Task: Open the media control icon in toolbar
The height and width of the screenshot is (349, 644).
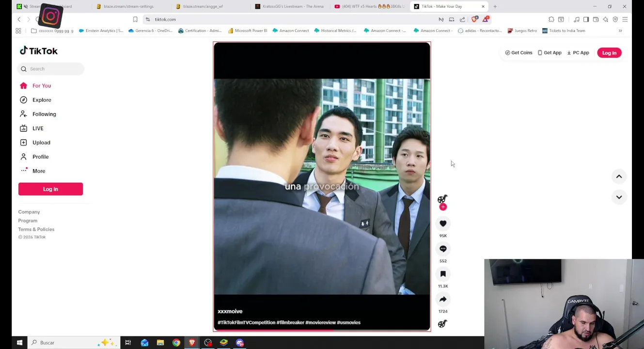Action: pos(576,19)
